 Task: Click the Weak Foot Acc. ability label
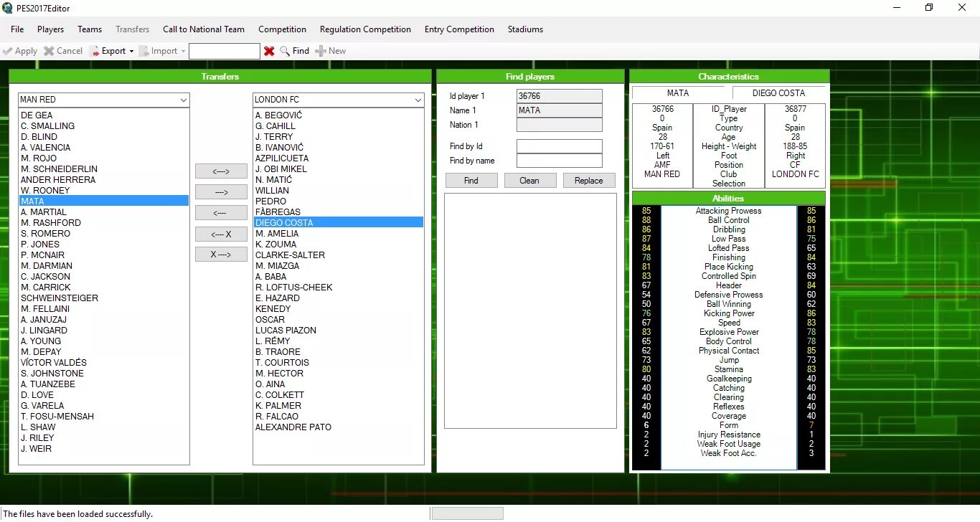point(729,453)
